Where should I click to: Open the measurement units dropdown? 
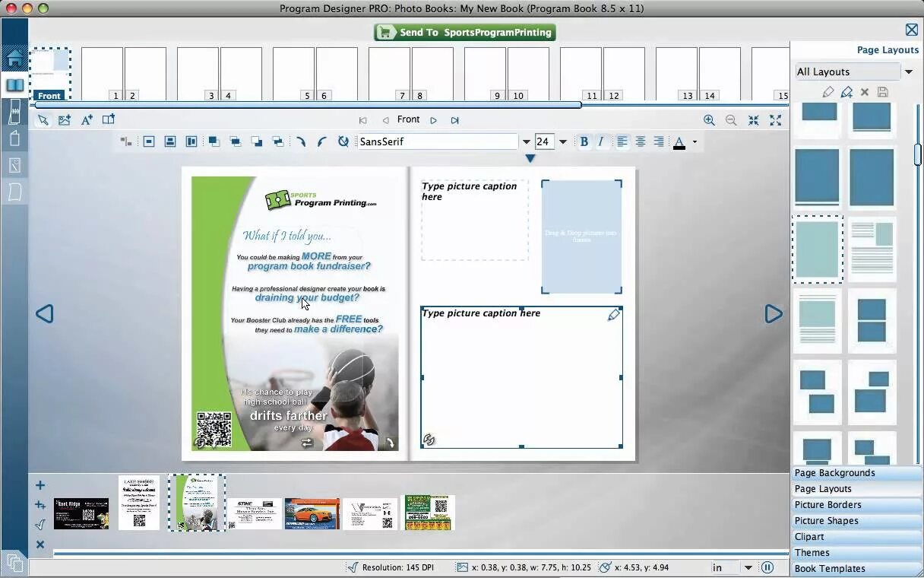pyautogui.click(x=749, y=567)
